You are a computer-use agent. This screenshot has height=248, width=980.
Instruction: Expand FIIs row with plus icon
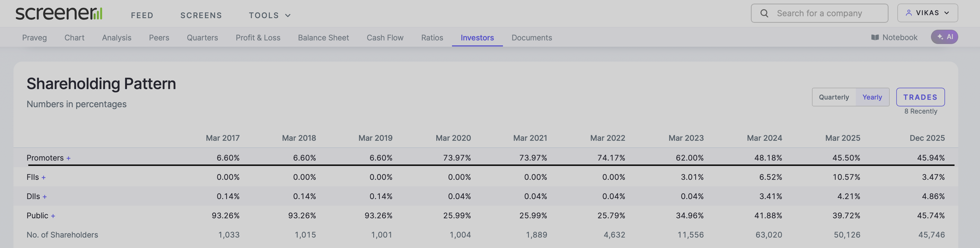pyautogui.click(x=44, y=178)
